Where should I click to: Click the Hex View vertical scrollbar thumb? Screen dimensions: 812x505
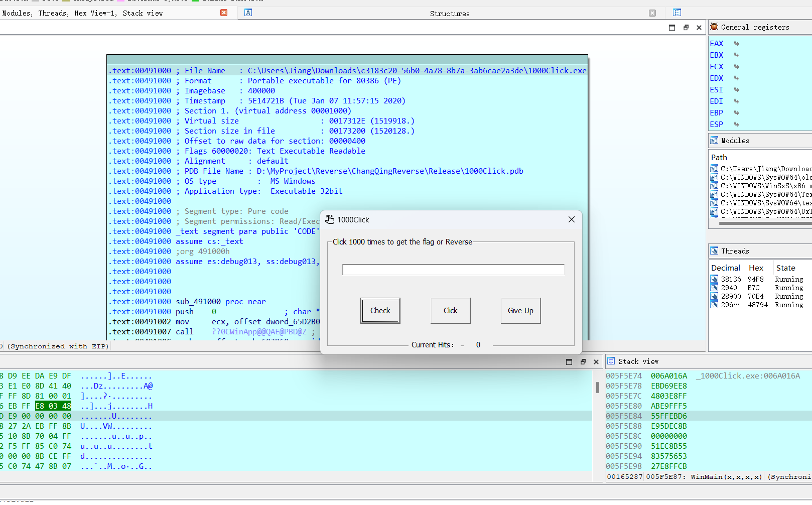597,388
